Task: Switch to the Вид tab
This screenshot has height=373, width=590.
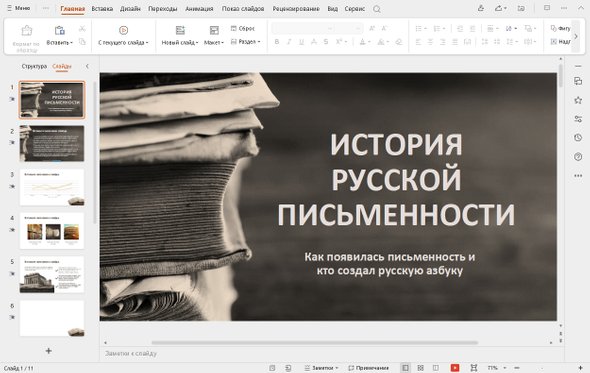Action: [x=332, y=8]
